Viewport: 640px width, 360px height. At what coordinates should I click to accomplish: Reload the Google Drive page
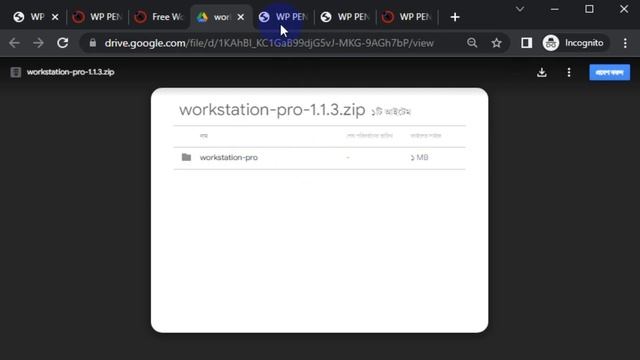[x=62, y=43]
